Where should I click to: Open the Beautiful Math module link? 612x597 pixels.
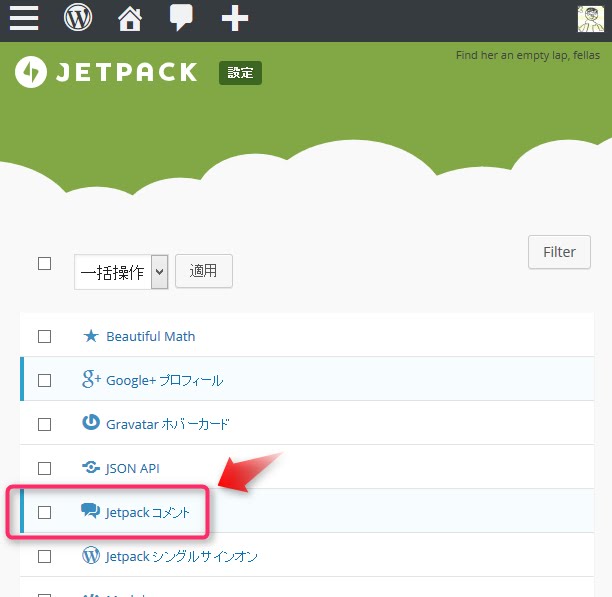tap(151, 336)
